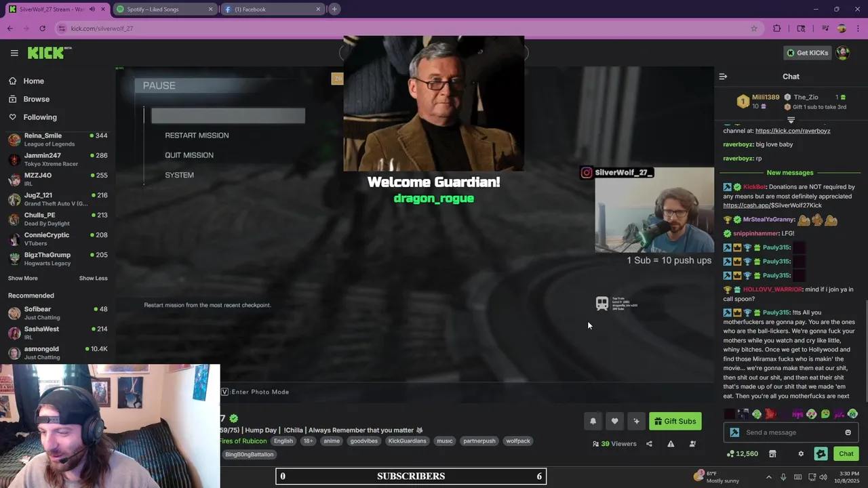View the 12,560 channel points balance
The width and height of the screenshot is (868, 488).
pos(742,454)
